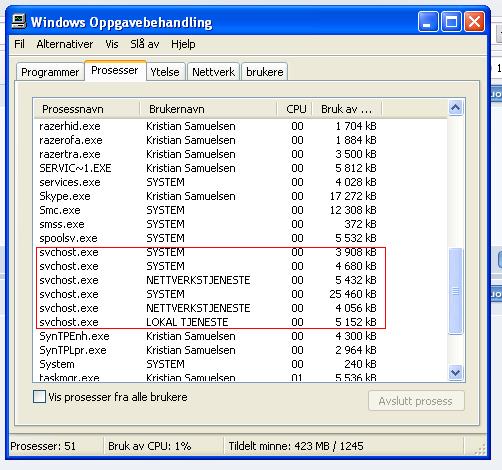Click the Avslutt prosess button
502x470 pixels.
point(416,401)
